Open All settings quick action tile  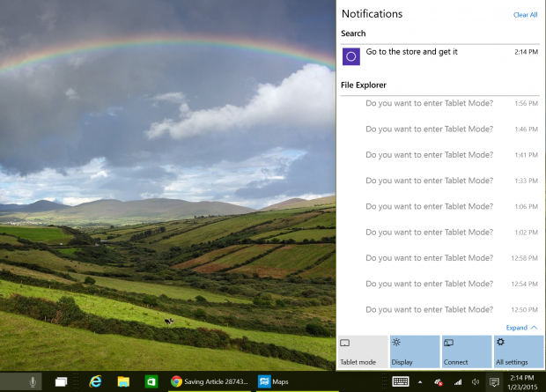click(519, 351)
